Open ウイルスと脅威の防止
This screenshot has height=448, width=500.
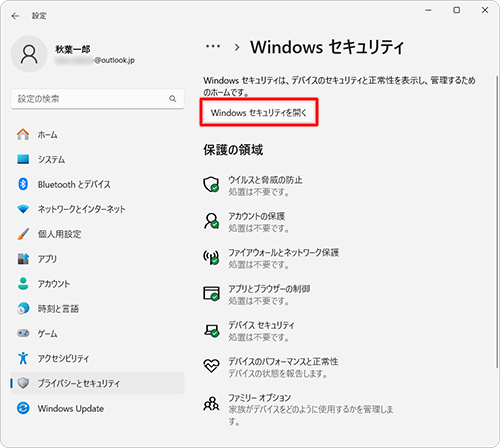click(265, 180)
